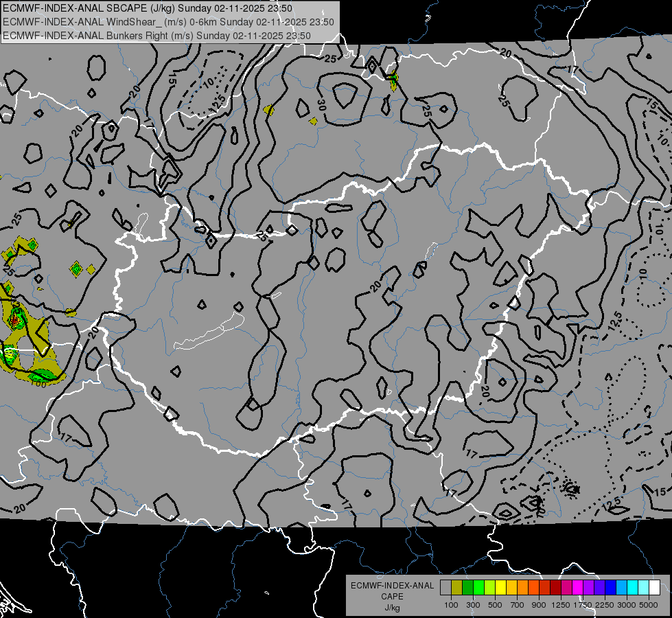
Task: Click the SBCAPE (J/kg) title line
Action: [148, 8]
